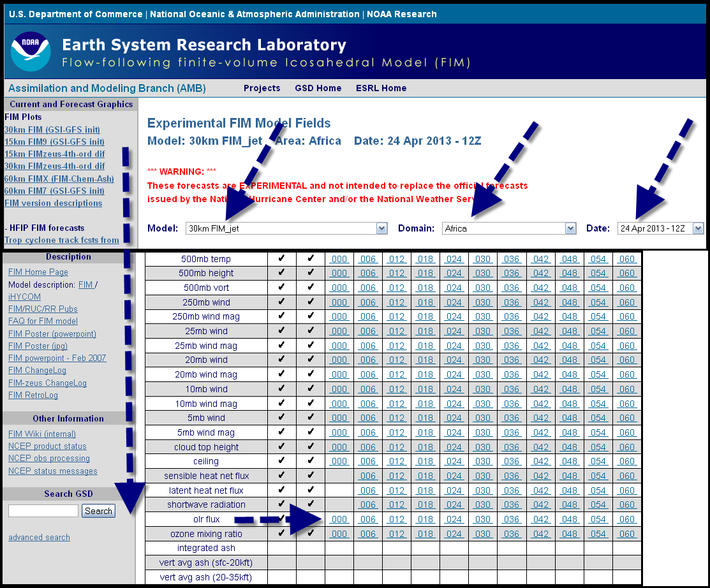Open the Domain dropdown set to Africa

(509, 228)
